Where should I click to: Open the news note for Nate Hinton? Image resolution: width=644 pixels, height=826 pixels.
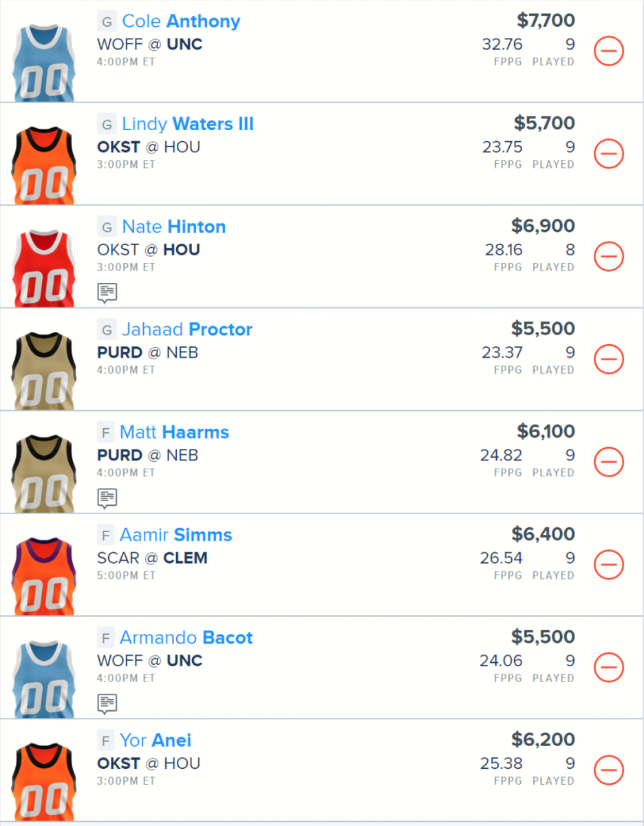107,293
